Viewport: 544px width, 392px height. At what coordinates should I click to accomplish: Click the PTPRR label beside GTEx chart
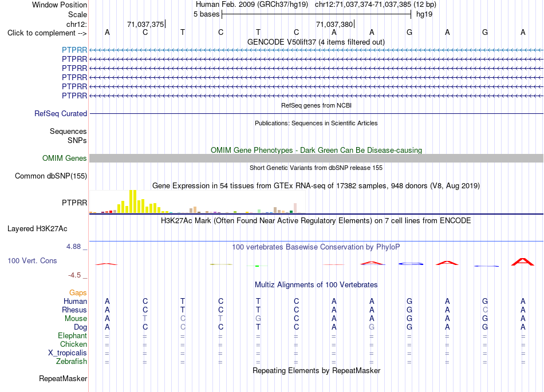click(74, 203)
